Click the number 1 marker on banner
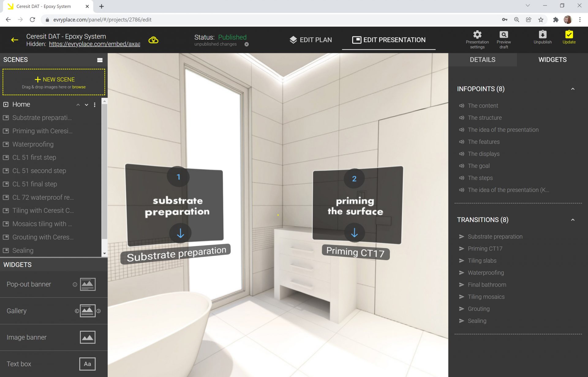The image size is (588, 377). (x=178, y=177)
